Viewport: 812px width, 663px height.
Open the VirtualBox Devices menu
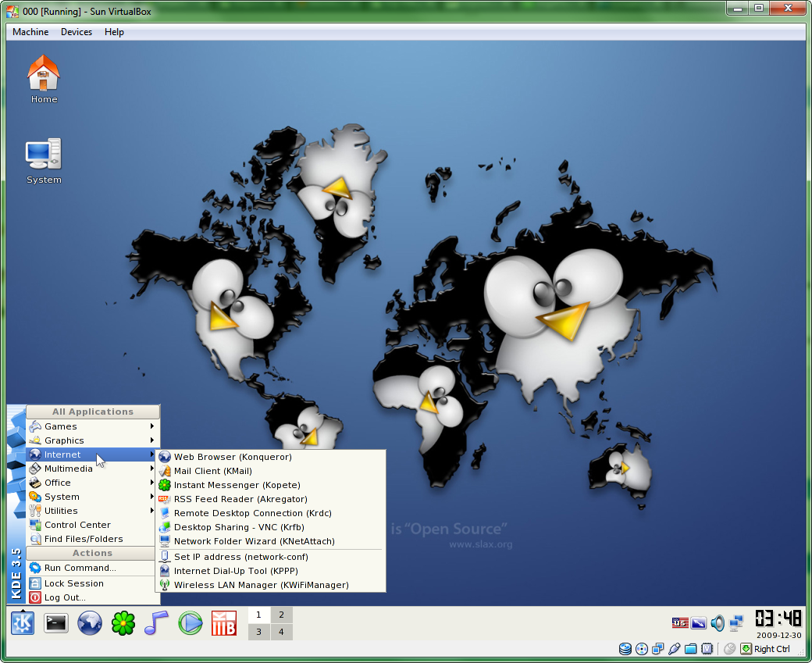coord(77,32)
